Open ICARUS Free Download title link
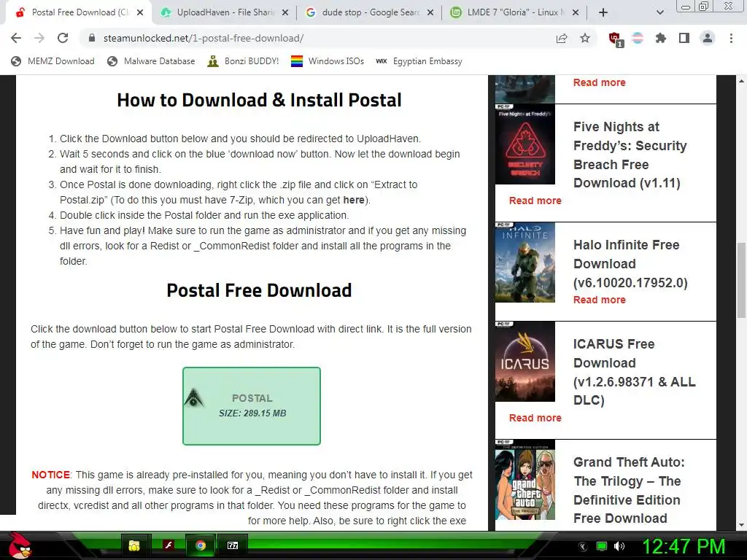747x560 pixels. click(634, 372)
